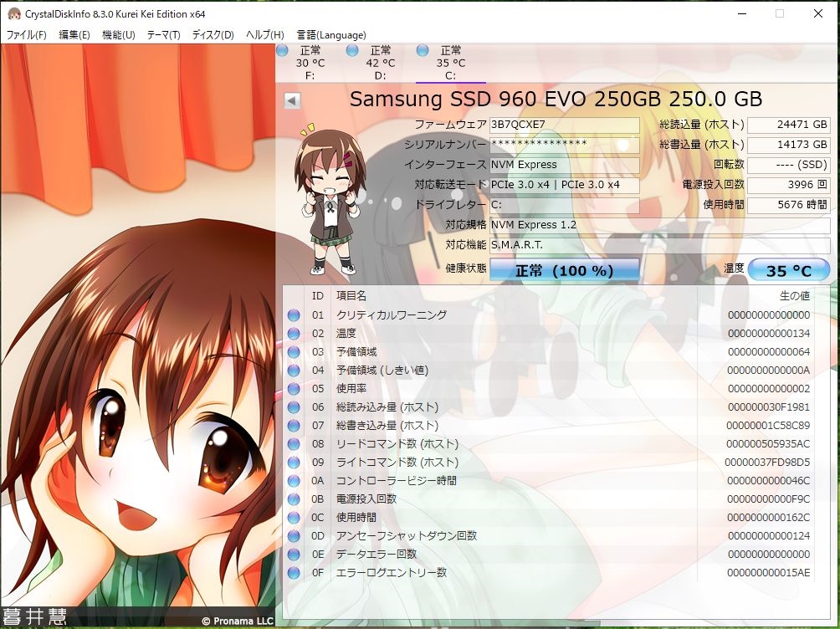
Task: Click raw value 000000030F1981
Action: click(769, 407)
